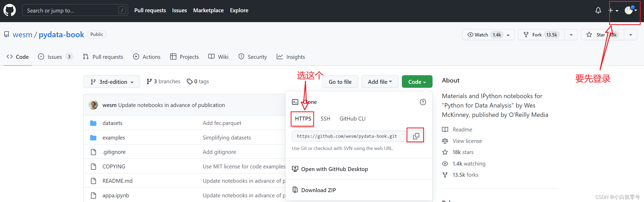
Task: Switch to the Wiki tab
Action: point(218,57)
